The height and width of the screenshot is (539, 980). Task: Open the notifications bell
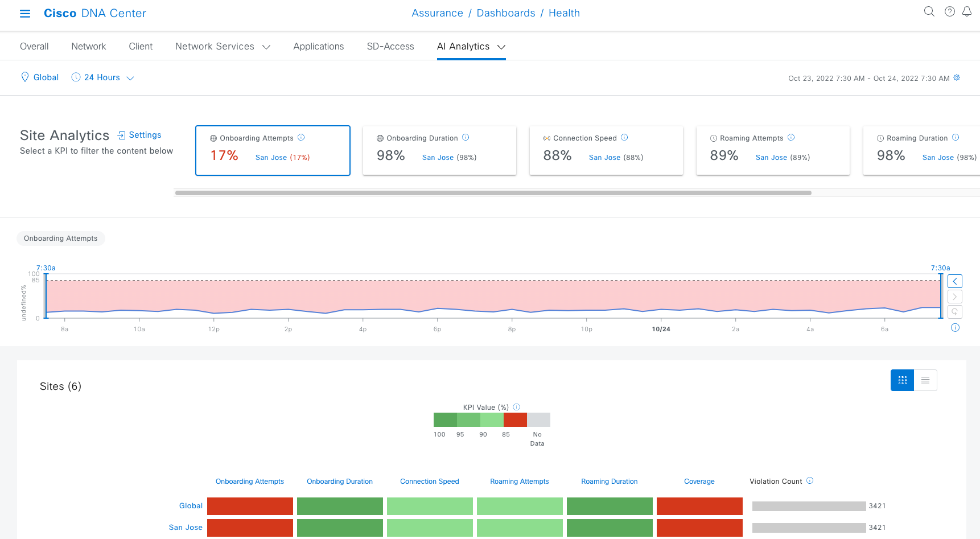[x=967, y=11]
